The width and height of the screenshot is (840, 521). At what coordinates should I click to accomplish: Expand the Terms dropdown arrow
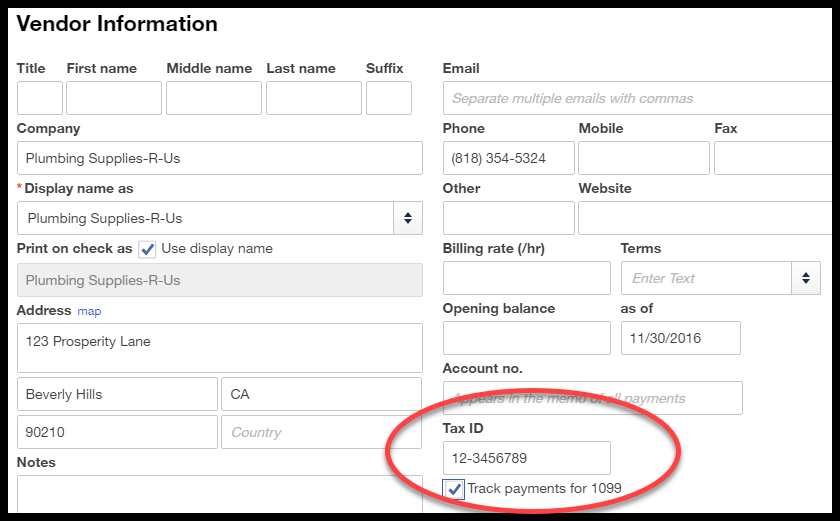(806, 278)
